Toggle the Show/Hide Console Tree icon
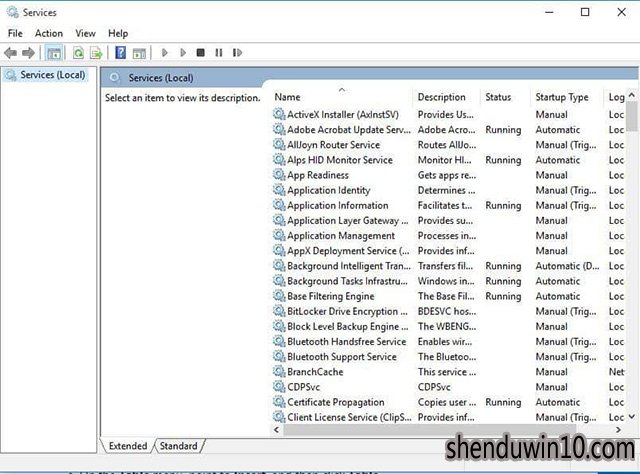Image resolution: width=640 pixels, height=474 pixels. click(54, 53)
